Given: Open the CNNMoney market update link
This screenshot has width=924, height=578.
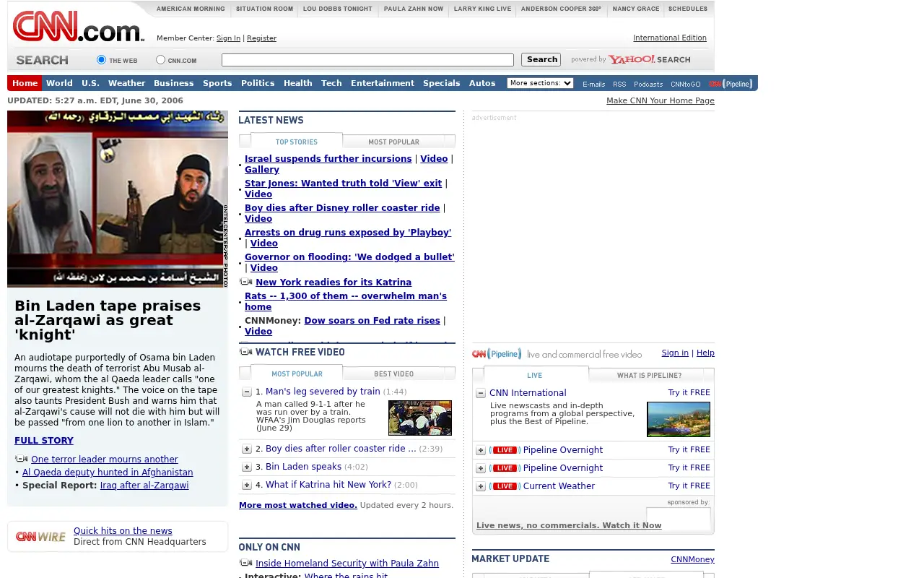Looking at the screenshot, I should point(692,559).
